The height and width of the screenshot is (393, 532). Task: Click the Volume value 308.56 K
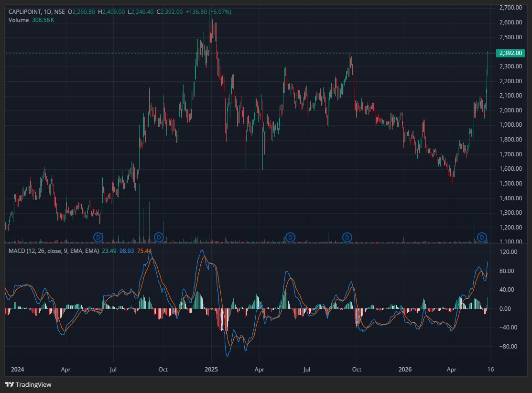43,20
